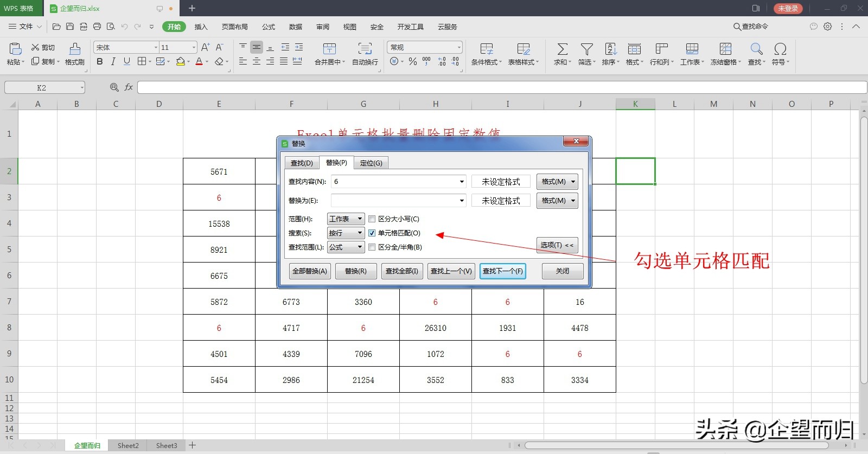This screenshot has width=868, height=454.
Task: Click the Options (选项) collapse button
Action: [557, 245]
